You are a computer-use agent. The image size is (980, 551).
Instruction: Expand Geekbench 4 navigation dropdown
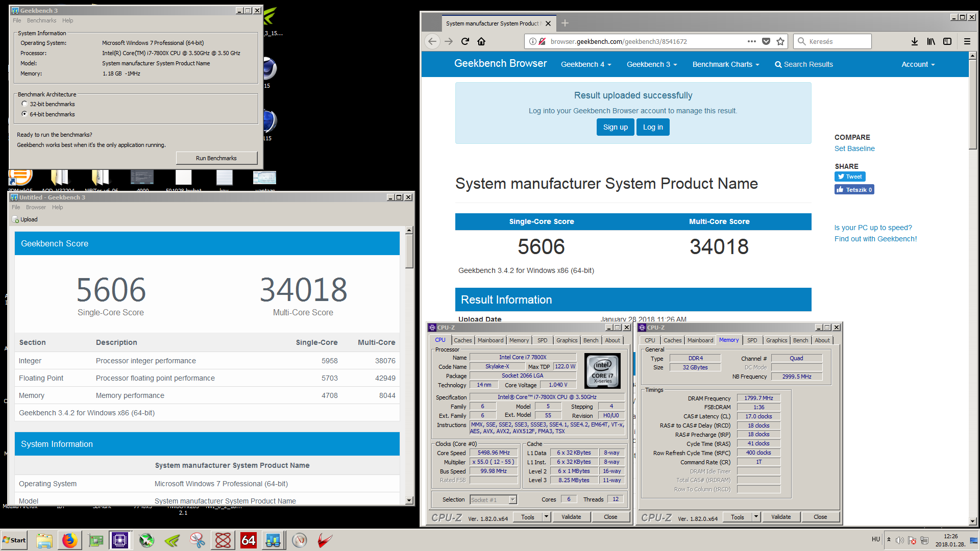point(586,64)
